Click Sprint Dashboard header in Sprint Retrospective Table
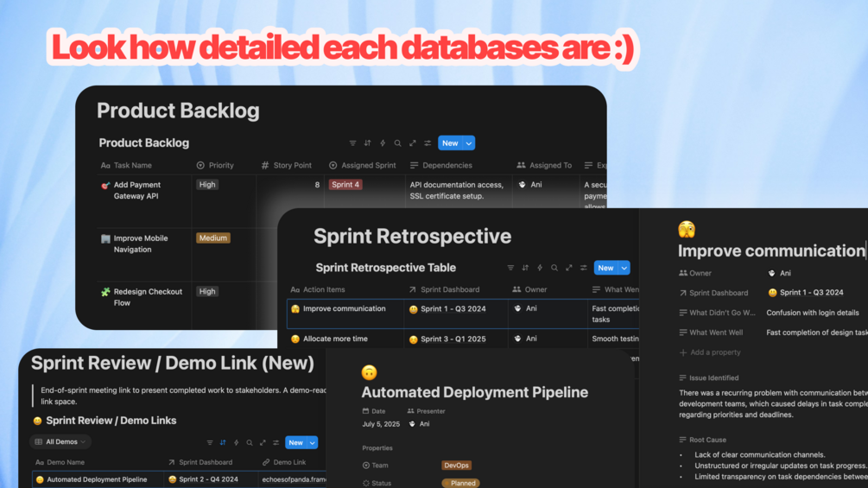Image resolution: width=868 pixels, height=488 pixels. (x=445, y=289)
